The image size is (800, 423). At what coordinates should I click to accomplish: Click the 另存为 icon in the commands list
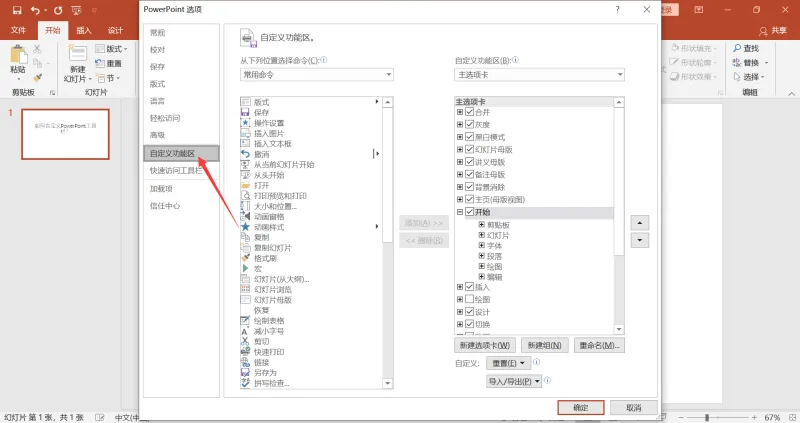(x=245, y=372)
